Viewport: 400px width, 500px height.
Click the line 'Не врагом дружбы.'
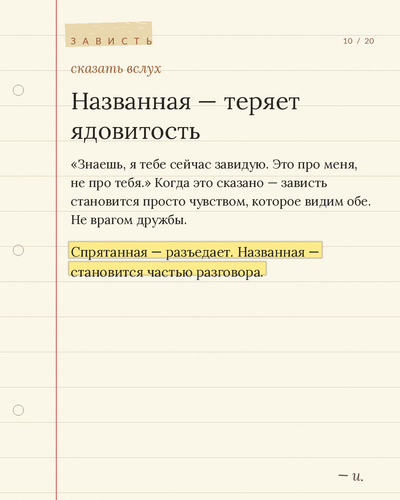(x=129, y=220)
